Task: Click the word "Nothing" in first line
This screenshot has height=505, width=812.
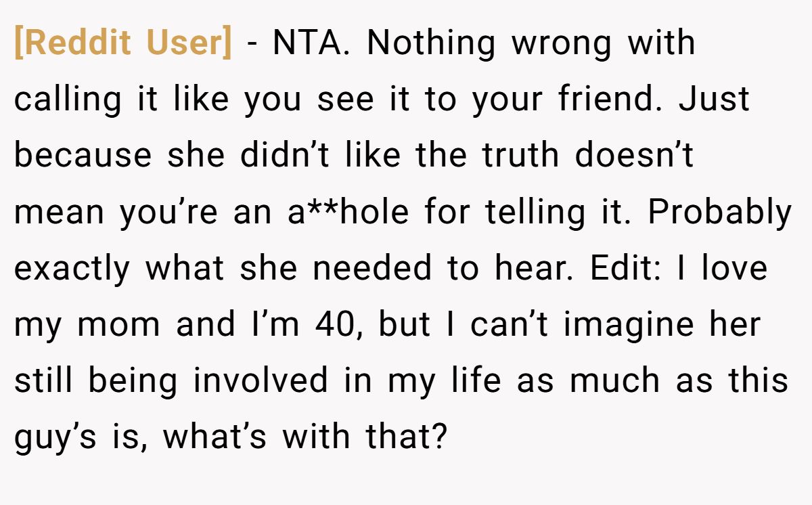Action: coord(431,44)
